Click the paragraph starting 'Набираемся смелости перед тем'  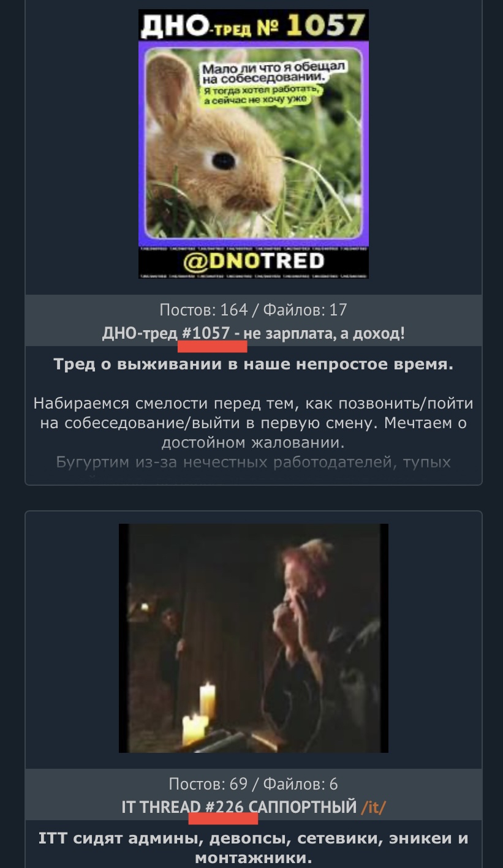tap(253, 423)
